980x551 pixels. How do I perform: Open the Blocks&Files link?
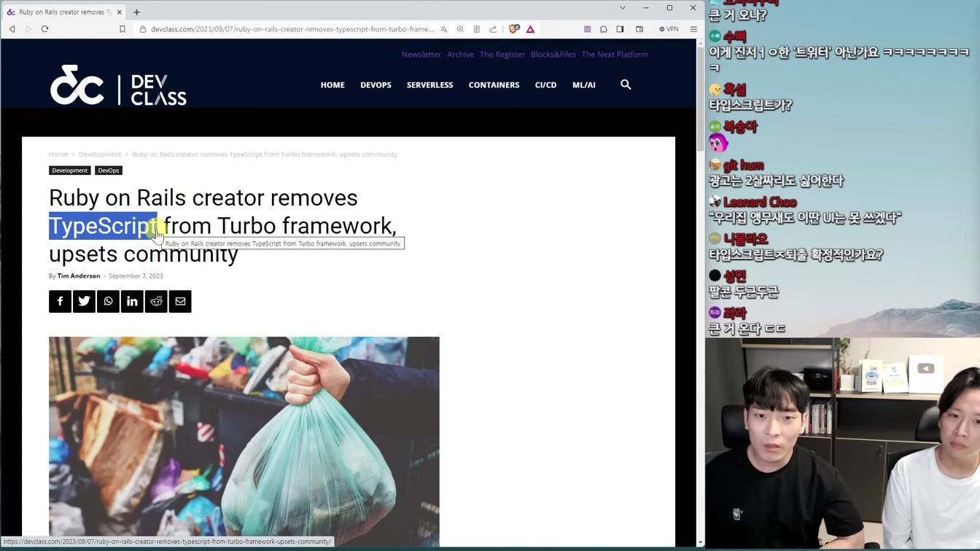(x=553, y=54)
